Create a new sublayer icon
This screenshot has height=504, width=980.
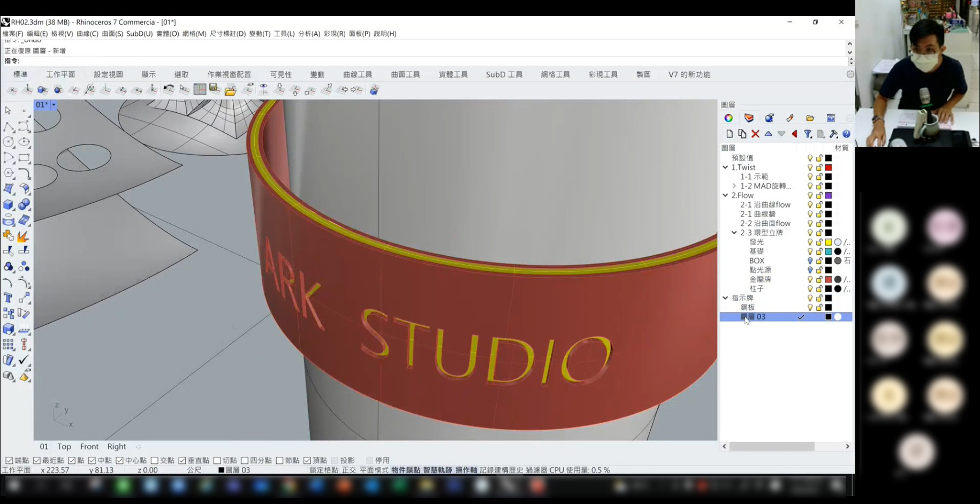tap(742, 134)
